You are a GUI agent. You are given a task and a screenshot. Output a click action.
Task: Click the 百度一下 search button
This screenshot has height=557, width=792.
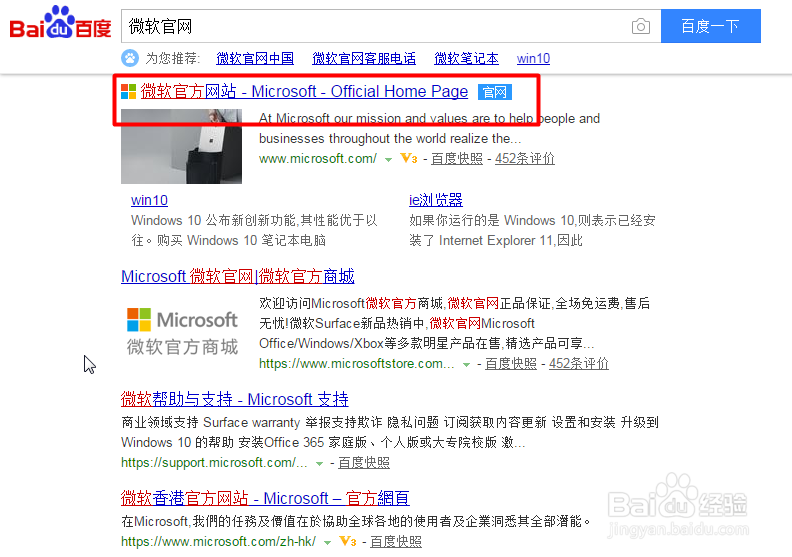pyautogui.click(x=710, y=26)
